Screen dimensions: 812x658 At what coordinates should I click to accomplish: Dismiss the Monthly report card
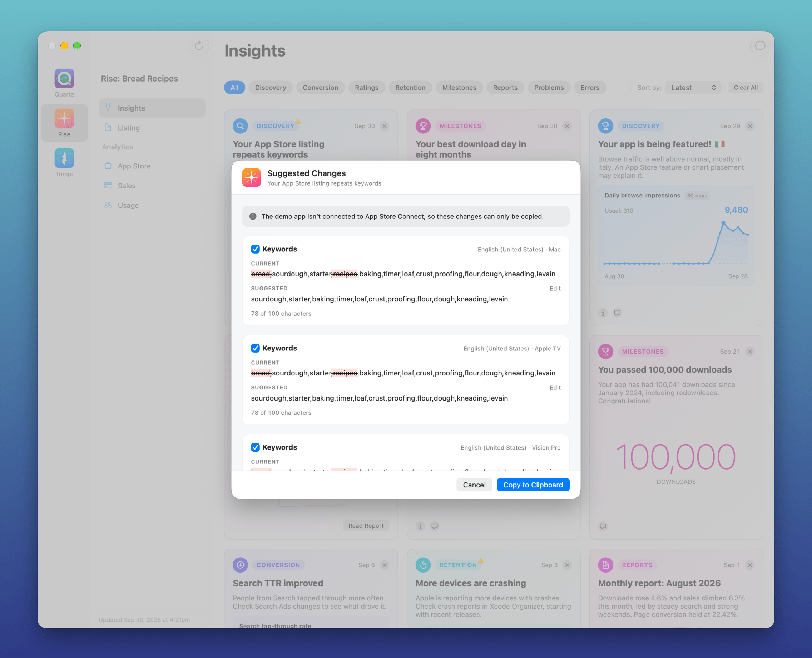[x=750, y=565]
